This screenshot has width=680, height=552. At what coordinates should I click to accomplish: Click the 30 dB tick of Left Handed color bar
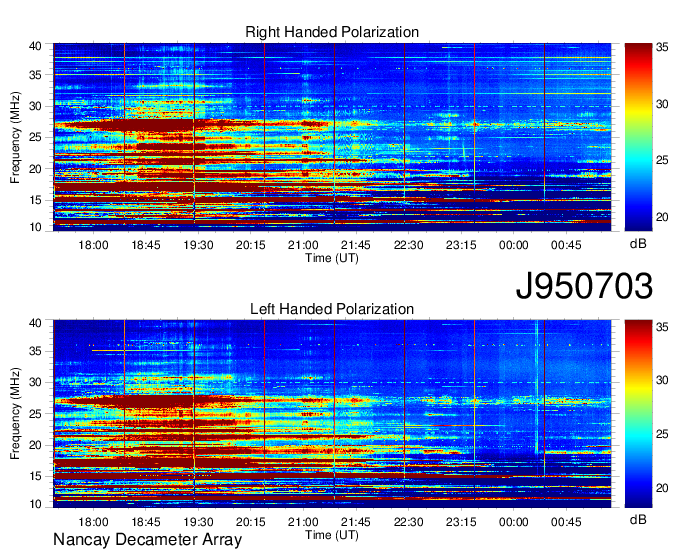(662, 380)
